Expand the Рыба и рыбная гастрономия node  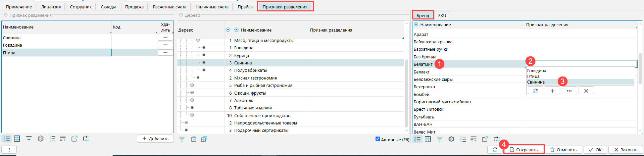pos(192,85)
